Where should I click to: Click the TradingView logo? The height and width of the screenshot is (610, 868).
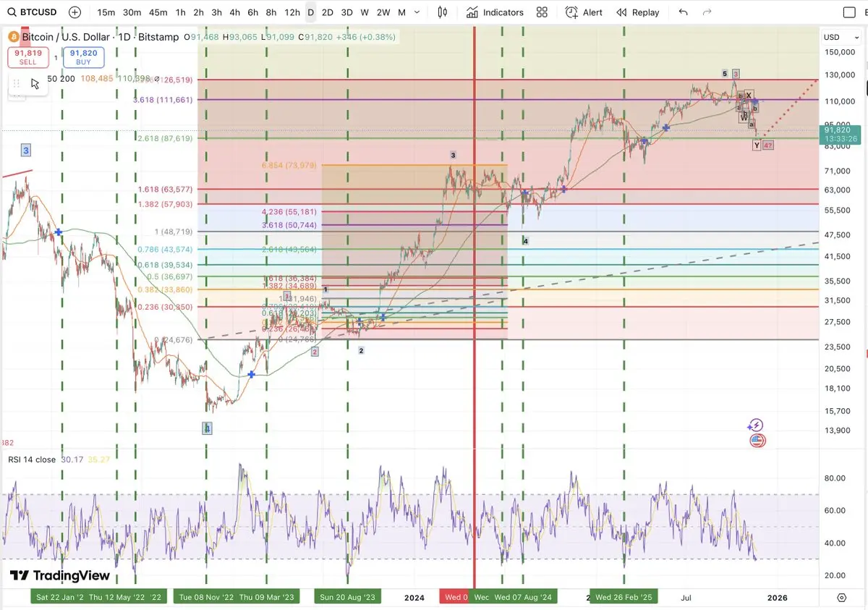click(x=60, y=576)
